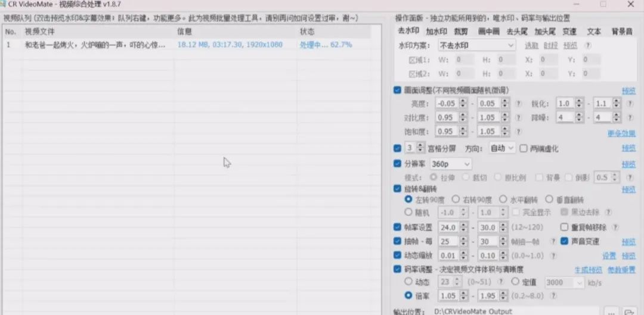Screen dimensions: 644x315
Task: Toggle the 声音变速 checkbox
Action: (564, 241)
